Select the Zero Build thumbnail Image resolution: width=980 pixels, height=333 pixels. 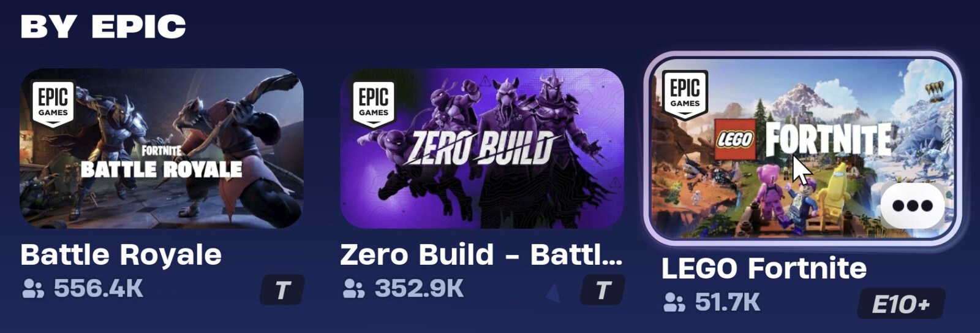pos(482,148)
